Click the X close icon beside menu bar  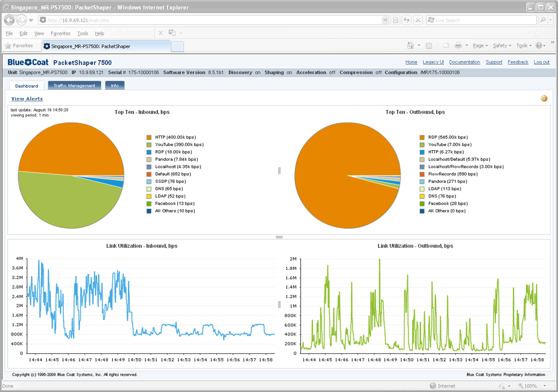click(x=161, y=33)
